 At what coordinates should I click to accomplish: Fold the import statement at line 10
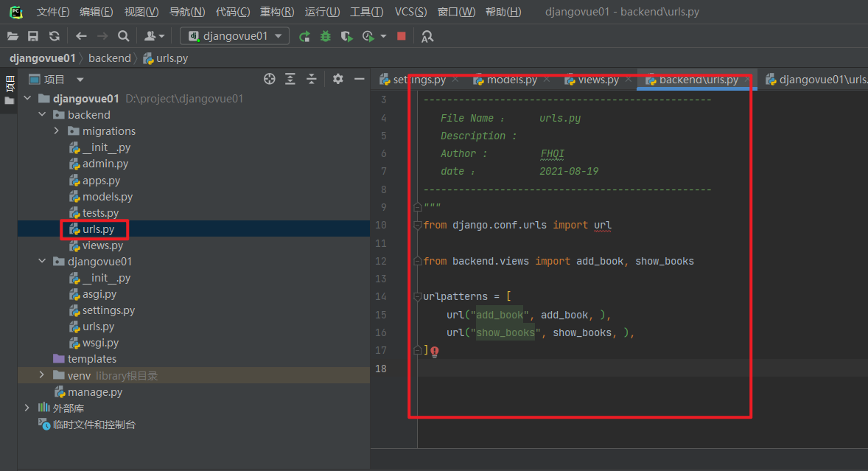418,226
